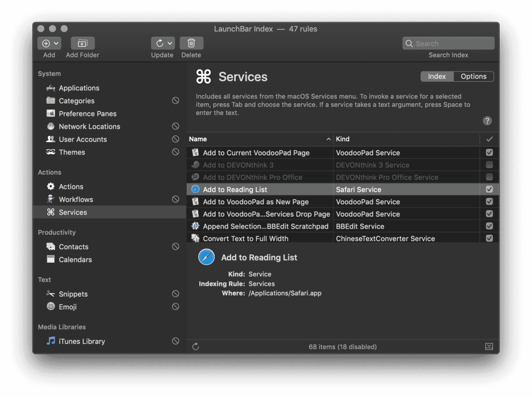Select the Add to DEVONthink 3 row
532x397 pixels.
(x=342, y=165)
